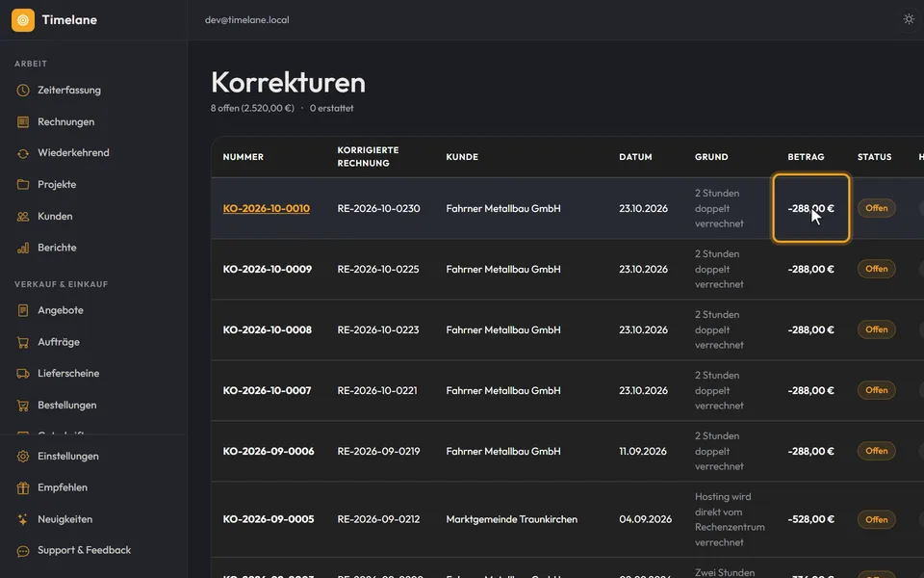Click the dev@timelane.local account label
924x578 pixels.
click(247, 20)
